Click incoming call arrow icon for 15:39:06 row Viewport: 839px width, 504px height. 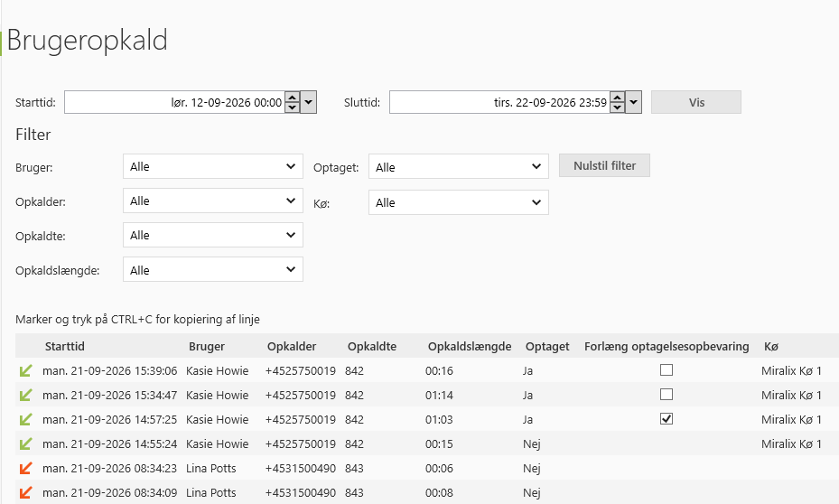pos(25,371)
